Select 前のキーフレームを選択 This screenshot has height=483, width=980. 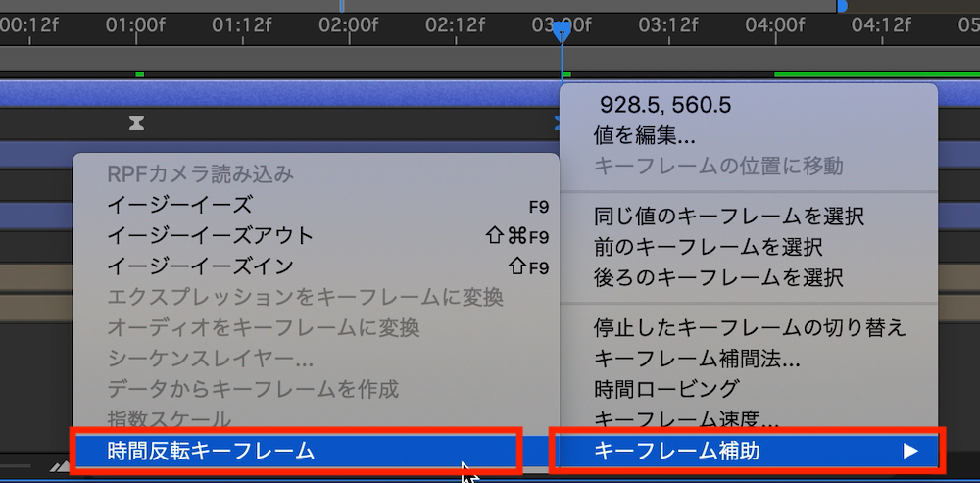(x=748, y=246)
